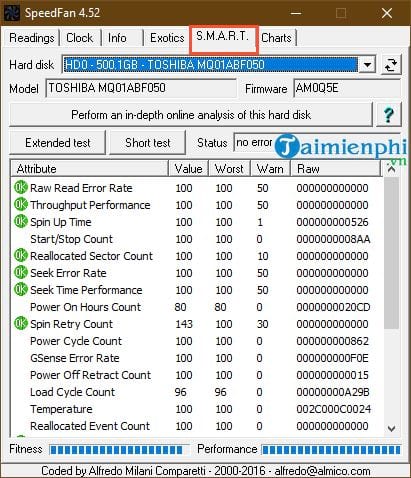Click the Fitness progress bar

(118, 450)
